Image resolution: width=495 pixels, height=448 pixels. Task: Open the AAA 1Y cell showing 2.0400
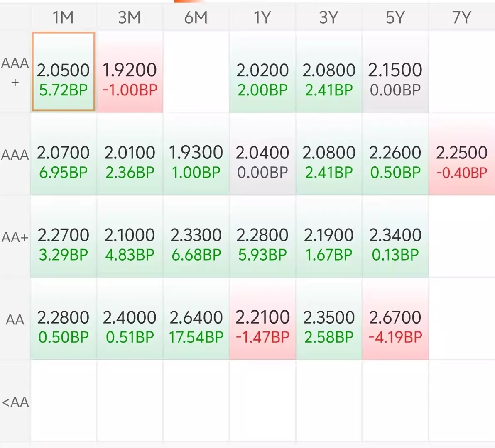pyautogui.click(x=262, y=154)
